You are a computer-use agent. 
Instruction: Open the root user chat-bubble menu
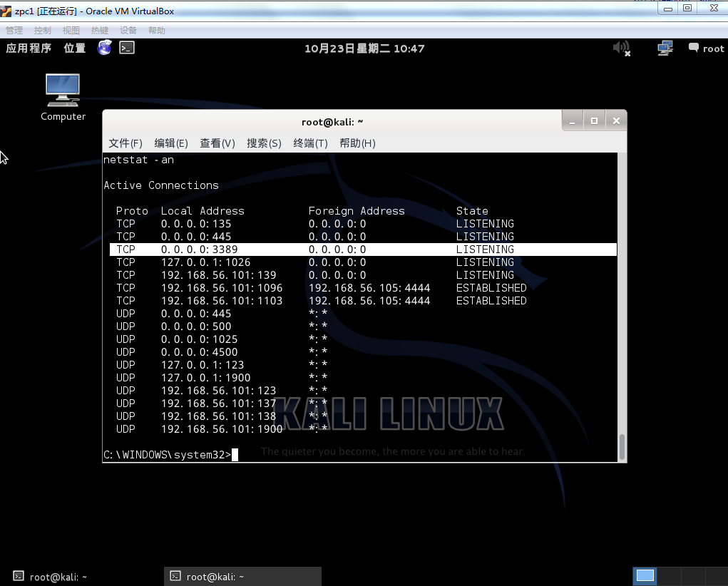click(x=706, y=48)
